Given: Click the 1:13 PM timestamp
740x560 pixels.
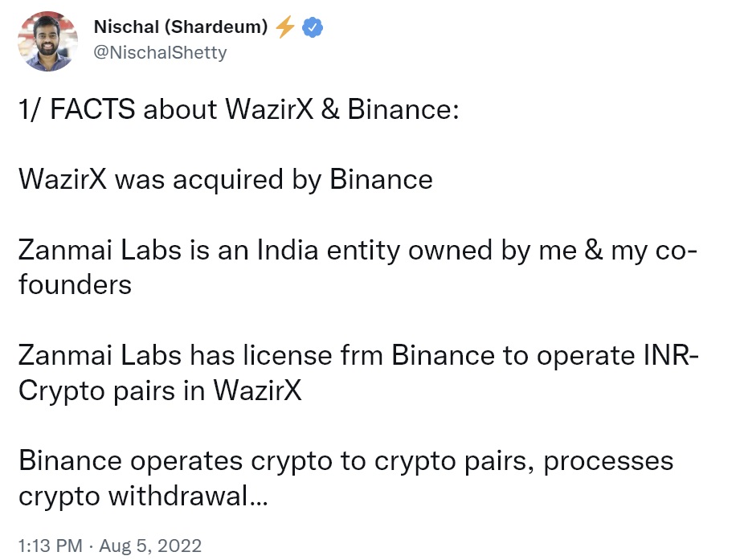Looking at the screenshot, I should [x=49, y=546].
